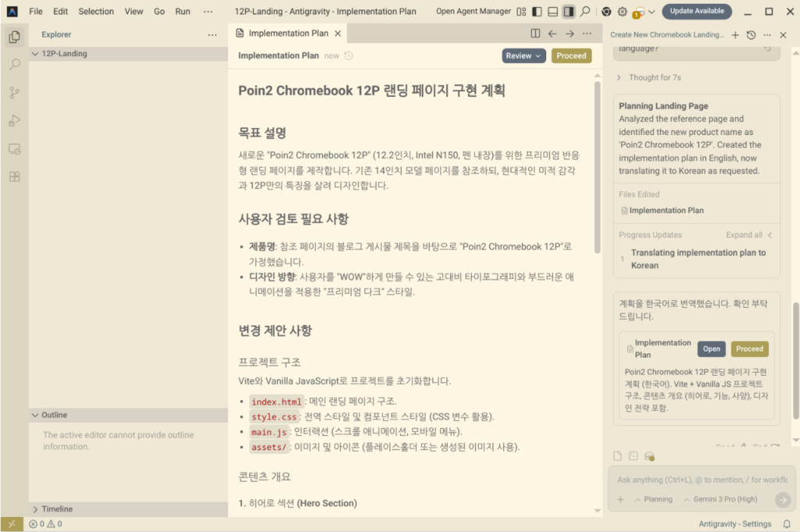This screenshot has width=800, height=532.
Task: Click the Proceed button in editor header
Action: (571, 55)
